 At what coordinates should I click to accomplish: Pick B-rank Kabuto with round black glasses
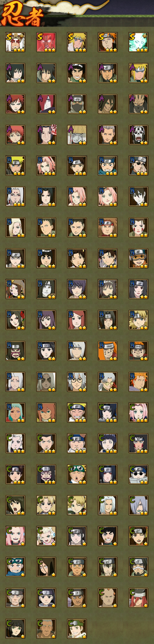(77, 382)
